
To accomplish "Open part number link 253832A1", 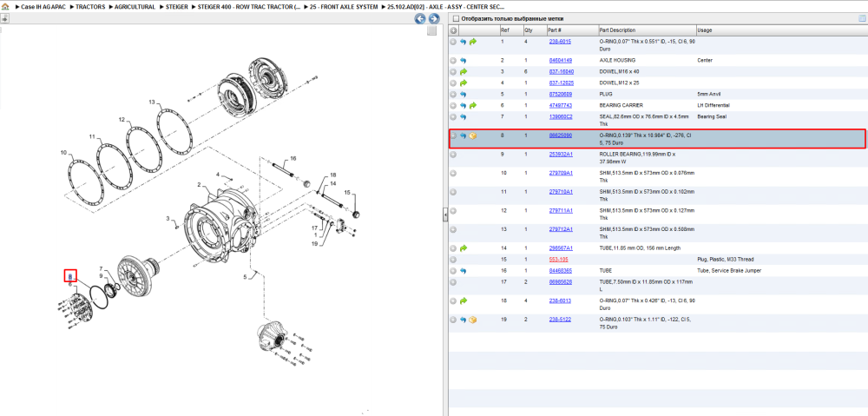I will [560, 154].
